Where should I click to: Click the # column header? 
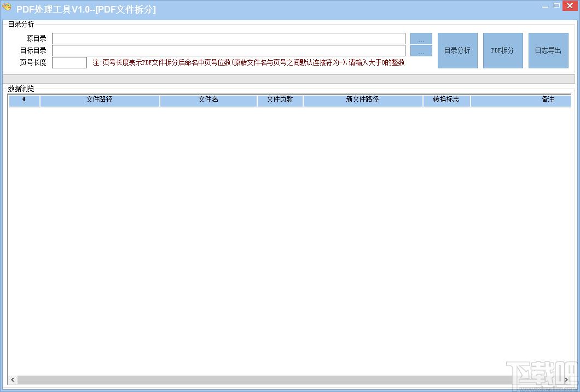tap(24, 101)
